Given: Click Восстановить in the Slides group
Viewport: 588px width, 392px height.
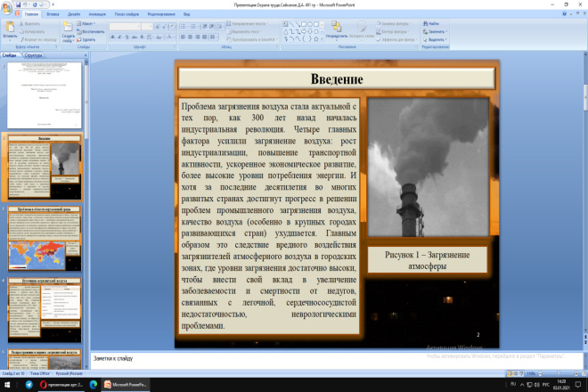Looking at the screenshot, I should pos(90,31).
